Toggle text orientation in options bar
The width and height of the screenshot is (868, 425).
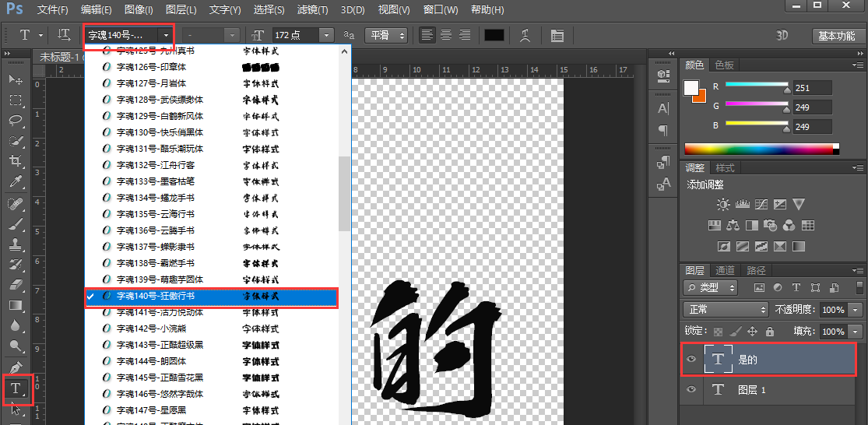(64, 35)
